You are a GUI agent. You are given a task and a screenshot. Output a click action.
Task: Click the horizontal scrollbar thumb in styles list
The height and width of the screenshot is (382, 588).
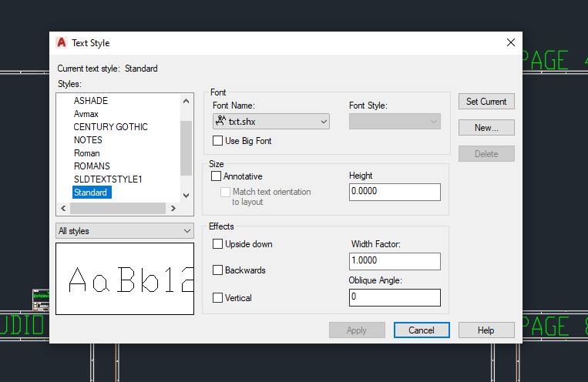point(118,209)
